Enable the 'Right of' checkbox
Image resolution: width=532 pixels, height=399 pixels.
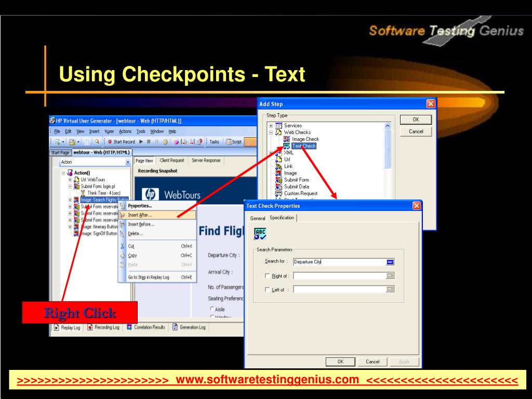268,276
